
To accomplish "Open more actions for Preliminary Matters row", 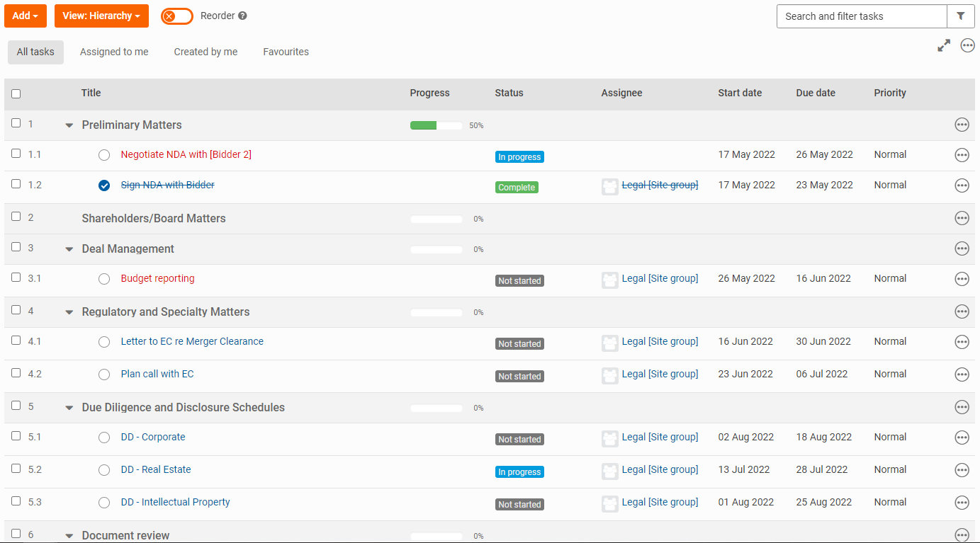I will 962,125.
